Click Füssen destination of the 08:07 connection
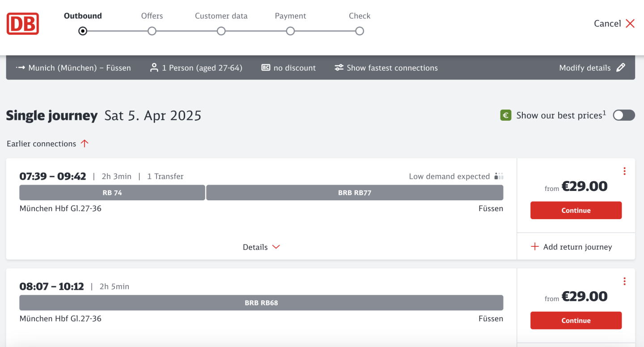The image size is (644, 347). tap(491, 318)
